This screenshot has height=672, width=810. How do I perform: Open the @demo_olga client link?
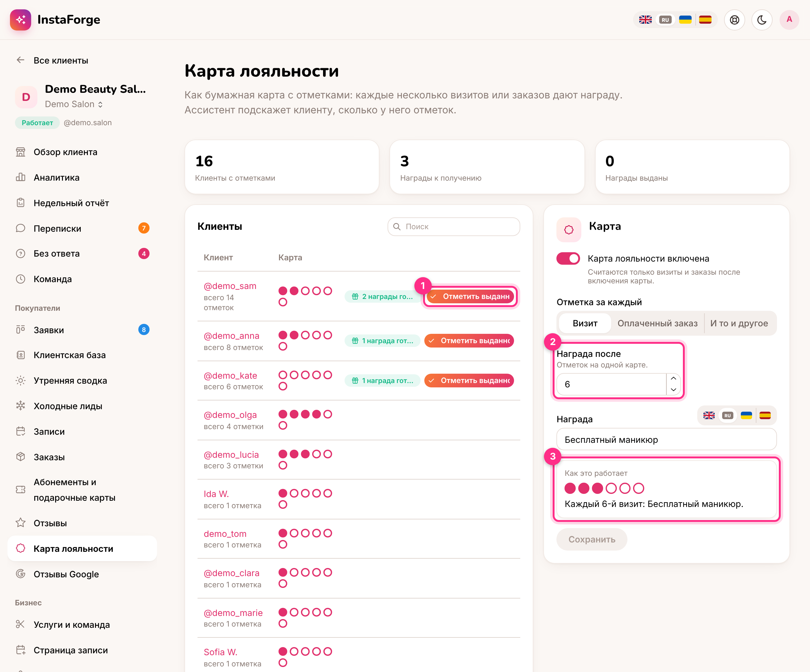click(230, 415)
